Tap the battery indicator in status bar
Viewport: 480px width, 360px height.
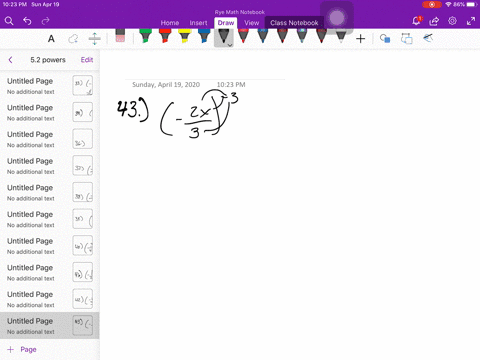[472, 5]
